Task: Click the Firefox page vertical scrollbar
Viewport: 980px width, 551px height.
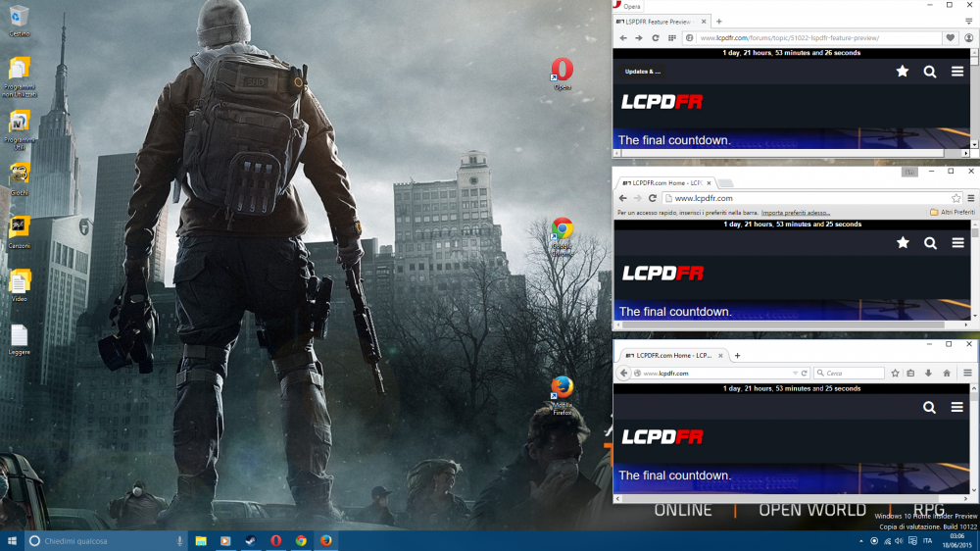Action: click(974, 438)
